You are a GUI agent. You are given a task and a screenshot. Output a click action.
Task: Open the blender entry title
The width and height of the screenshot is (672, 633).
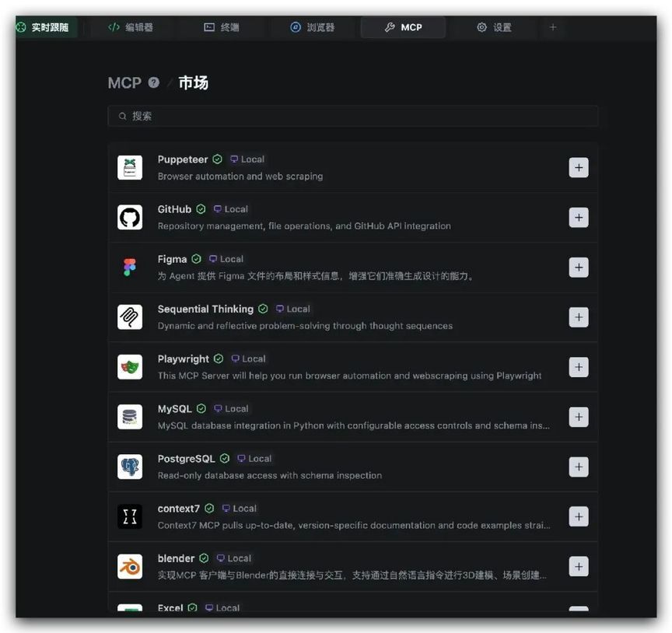point(176,558)
